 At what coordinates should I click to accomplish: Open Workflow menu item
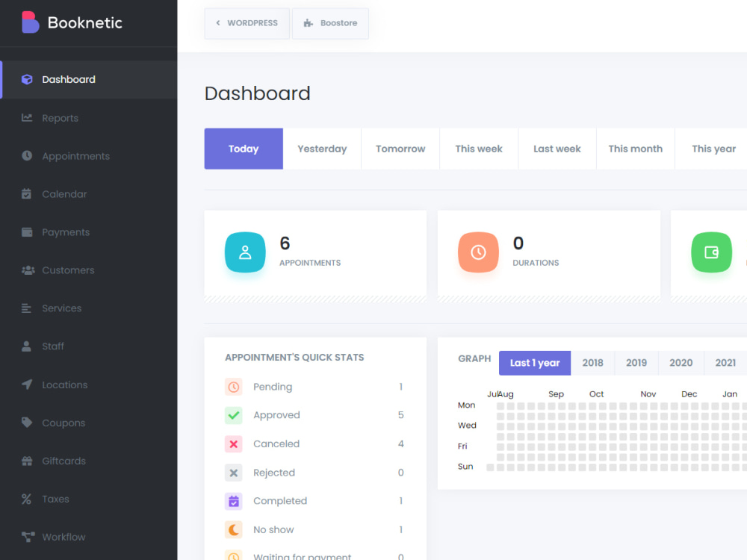point(89,537)
